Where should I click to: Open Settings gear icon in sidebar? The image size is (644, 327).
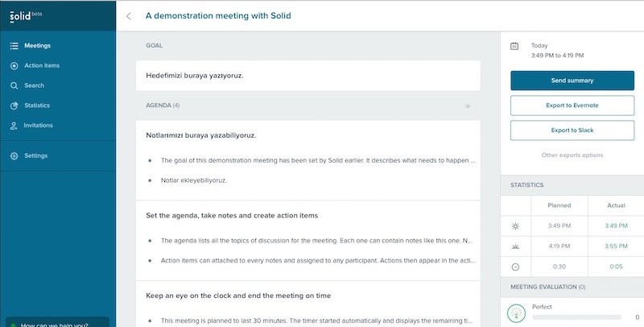(14, 155)
